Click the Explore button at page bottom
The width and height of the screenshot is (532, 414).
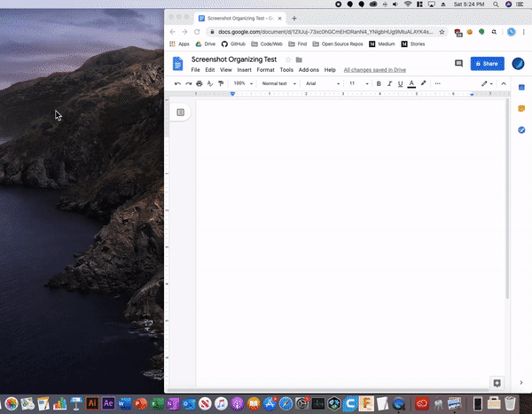point(497,383)
